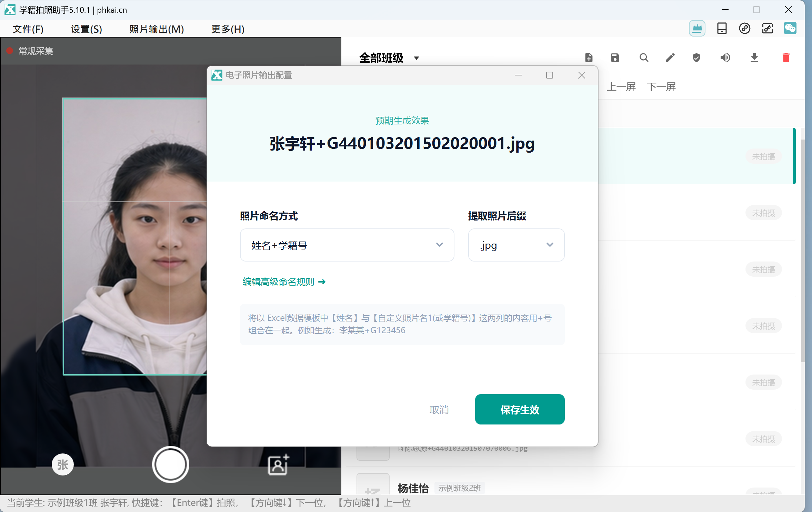812x512 pixels.
Task: Go to 下一屏
Action: coord(661,87)
